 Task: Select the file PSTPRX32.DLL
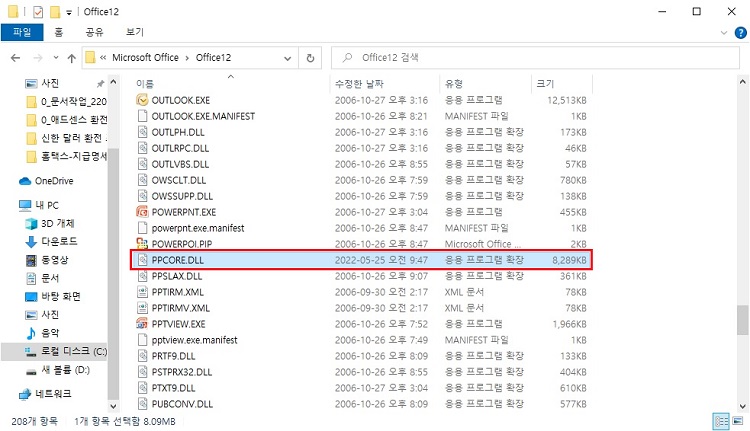182,372
